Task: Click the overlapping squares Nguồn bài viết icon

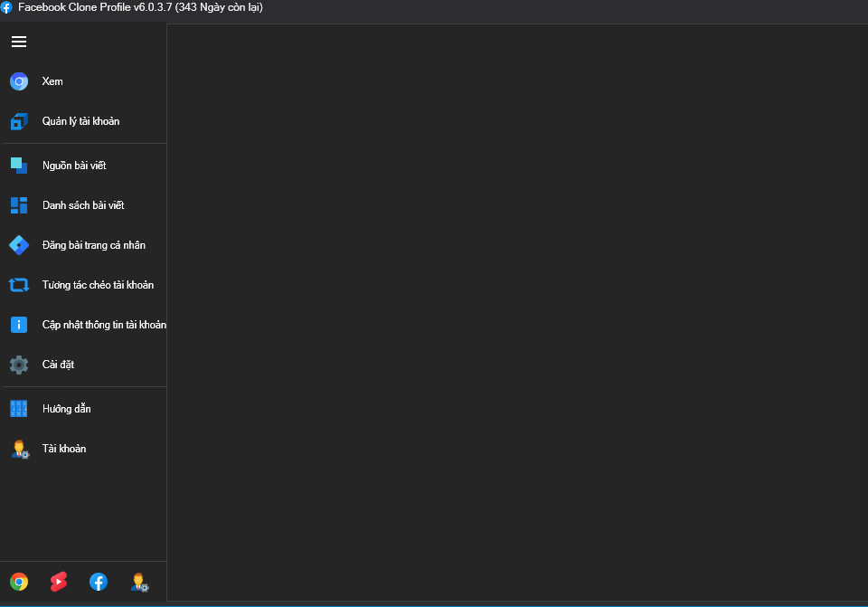Action: [19, 166]
